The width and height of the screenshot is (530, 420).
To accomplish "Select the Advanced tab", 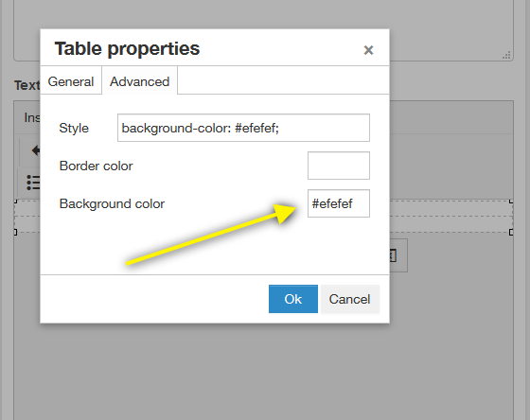I will click(x=140, y=81).
